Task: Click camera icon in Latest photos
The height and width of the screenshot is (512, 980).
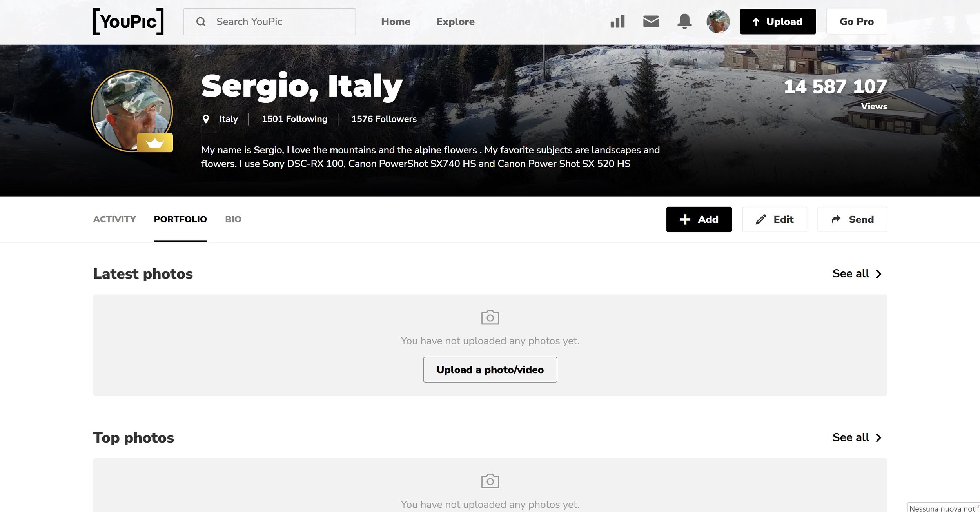Action: [x=490, y=317]
